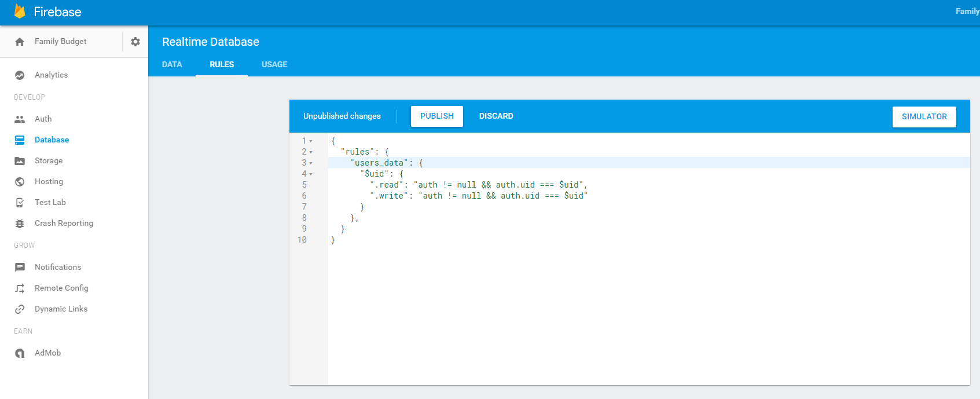The height and width of the screenshot is (399, 980).
Task: Open the rules Simulator
Action: tap(924, 116)
